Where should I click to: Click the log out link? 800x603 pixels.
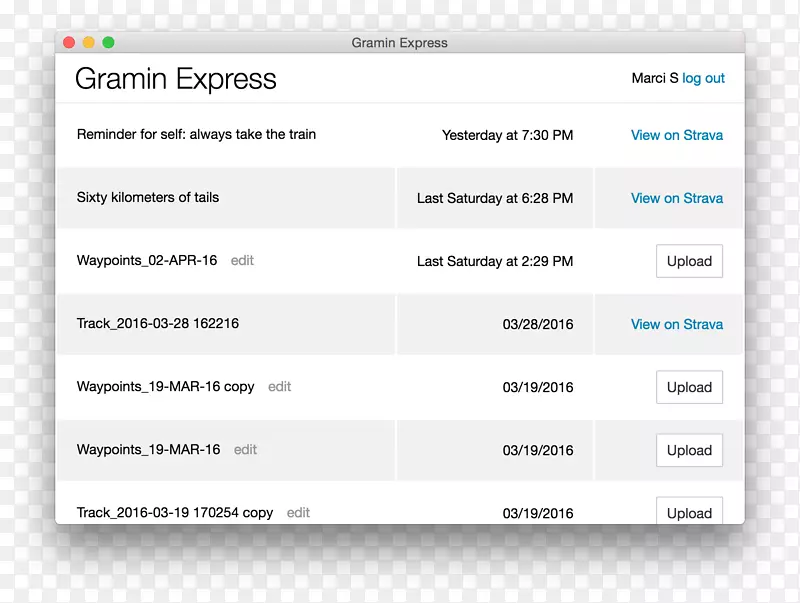[x=703, y=79]
